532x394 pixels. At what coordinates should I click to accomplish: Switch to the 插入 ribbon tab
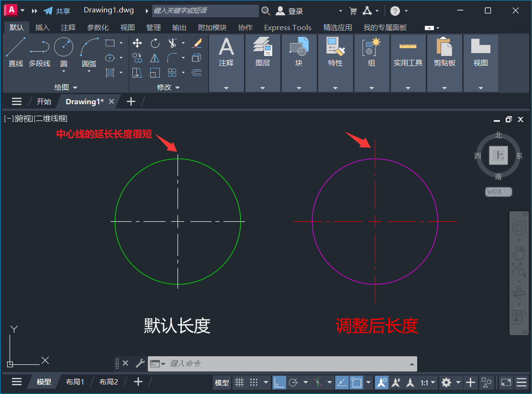coord(43,27)
